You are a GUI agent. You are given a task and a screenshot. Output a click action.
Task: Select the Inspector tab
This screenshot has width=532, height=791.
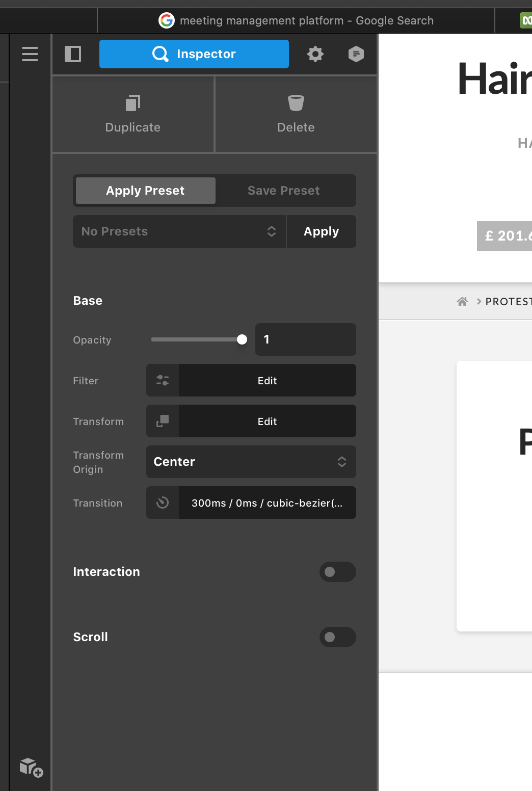coord(194,54)
